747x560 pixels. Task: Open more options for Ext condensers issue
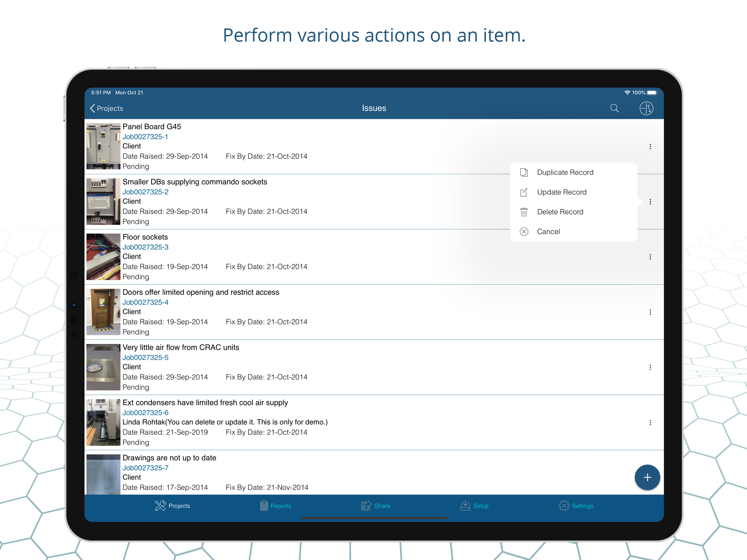tap(650, 422)
